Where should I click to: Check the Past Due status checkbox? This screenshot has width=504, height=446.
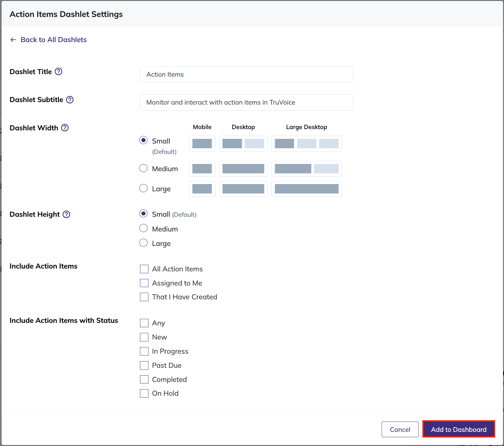click(x=144, y=365)
